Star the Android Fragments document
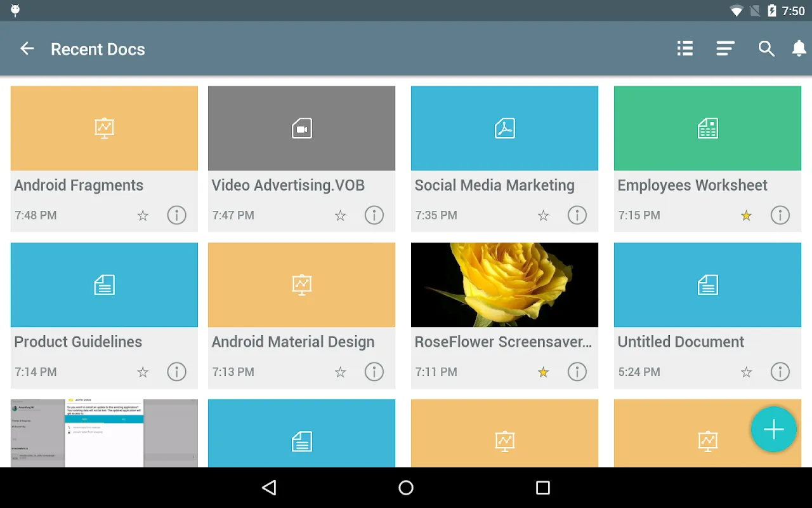This screenshot has width=812, height=508. [143, 216]
